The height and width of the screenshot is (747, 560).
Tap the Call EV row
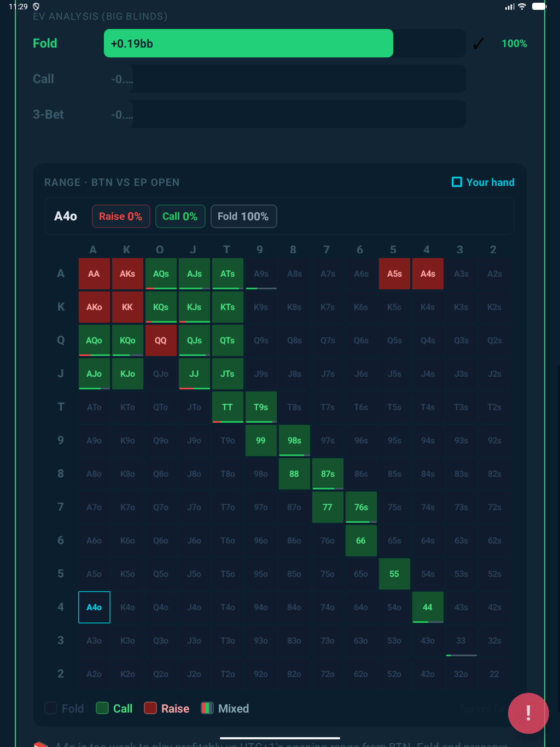(248, 79)
